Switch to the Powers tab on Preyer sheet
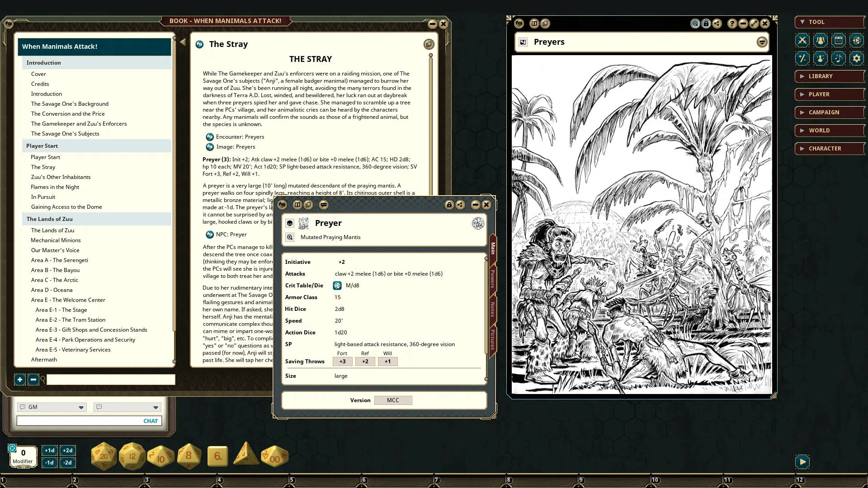Viewport: 868px width, 488px height. click(493, 279)
